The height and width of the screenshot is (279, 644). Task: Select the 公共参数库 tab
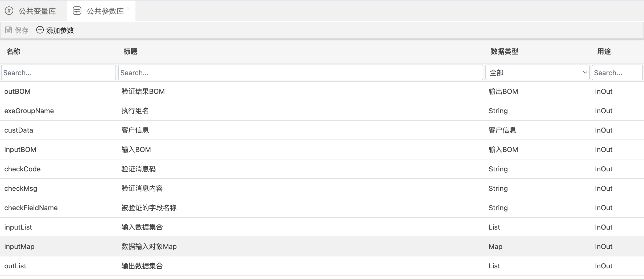coord(105,11)
